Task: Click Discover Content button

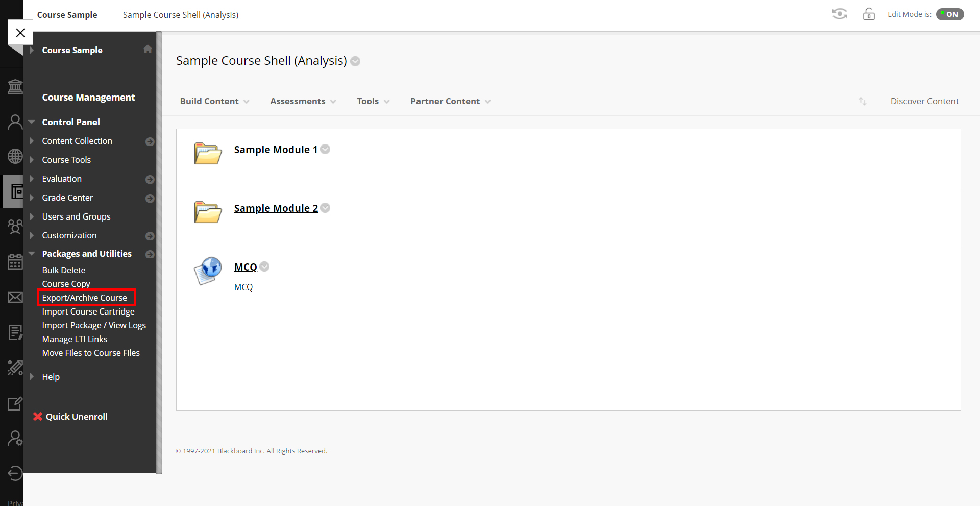Action: (x=924, y=101)
